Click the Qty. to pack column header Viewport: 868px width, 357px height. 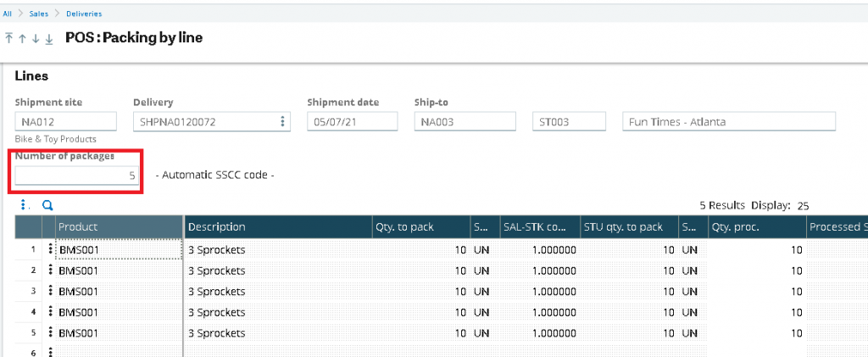(420, 226)
